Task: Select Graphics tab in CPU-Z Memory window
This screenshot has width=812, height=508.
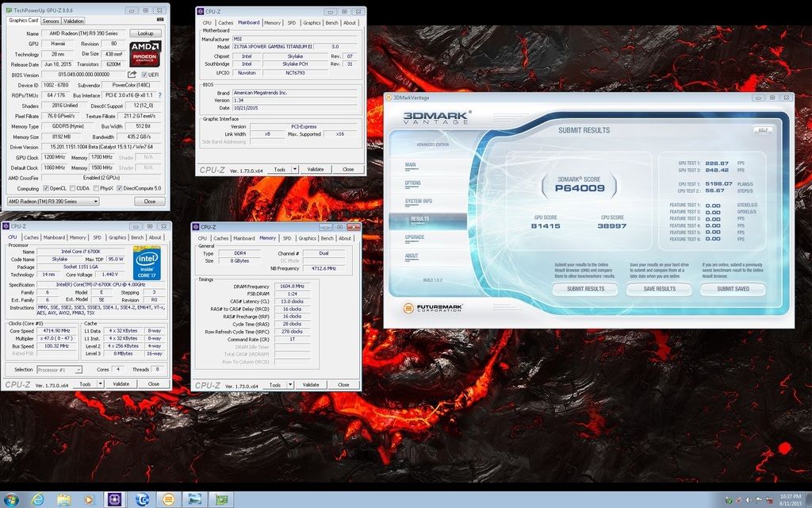Action: [x=307, y=238]
